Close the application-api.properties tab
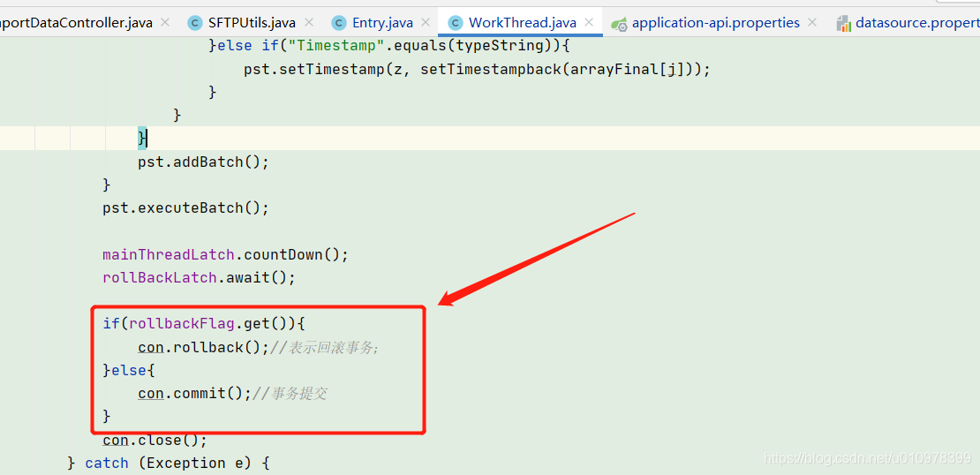 [812, 22]
